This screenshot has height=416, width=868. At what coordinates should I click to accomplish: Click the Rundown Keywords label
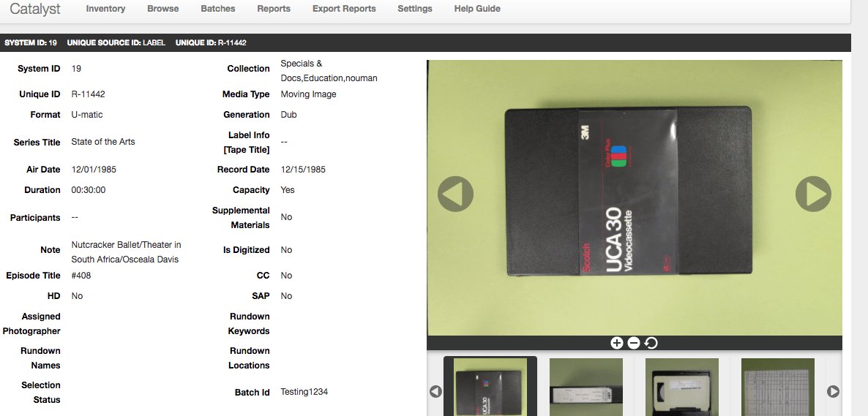(x=249, y=324)
